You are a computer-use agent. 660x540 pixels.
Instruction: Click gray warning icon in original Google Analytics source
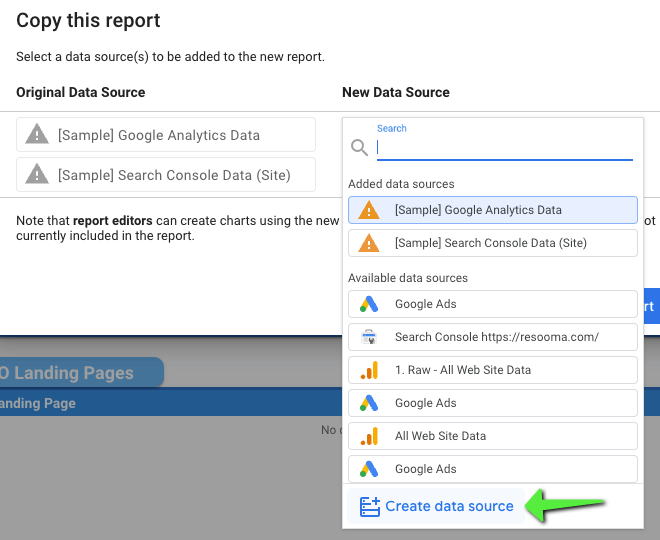[x=37, y=135]
